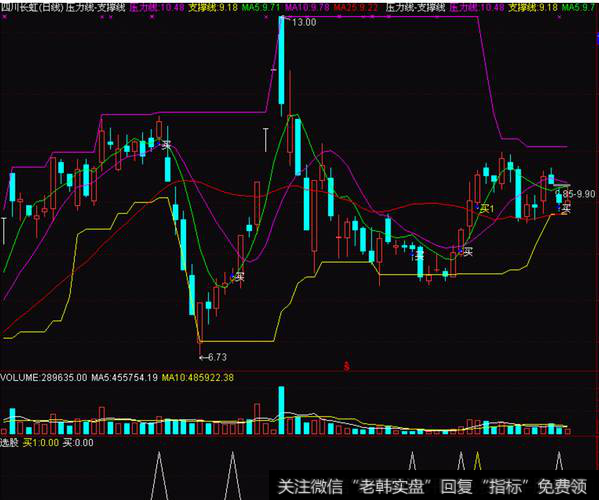Click the magenta 压力线:10.48 label before 支撑线:9.18
Screen dimensions: 599x500
(157, 7)
